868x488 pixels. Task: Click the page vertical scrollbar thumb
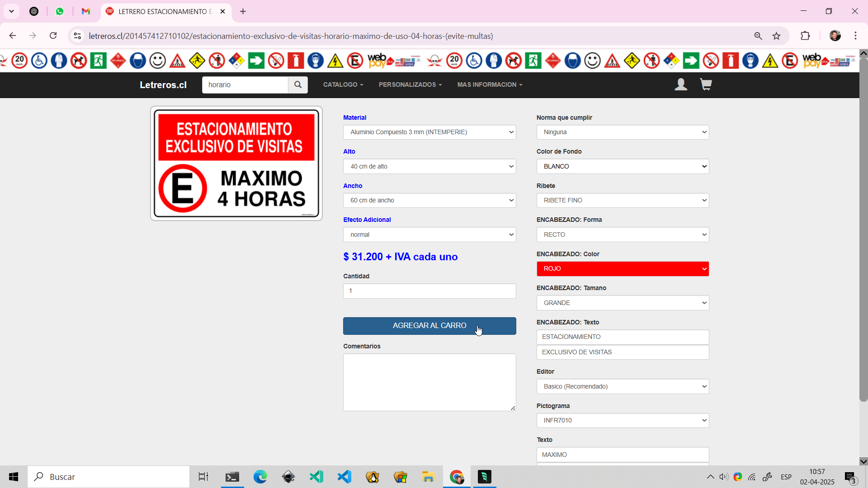pos(863,229)
